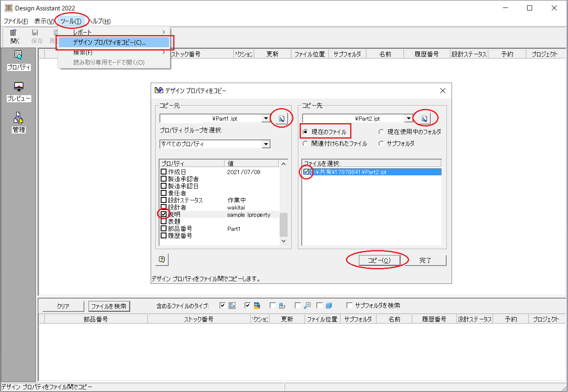This screenshot has width=568, height=392.
Task: Expand the Part1.ipt source dropdown
Action: coord(266,119)
